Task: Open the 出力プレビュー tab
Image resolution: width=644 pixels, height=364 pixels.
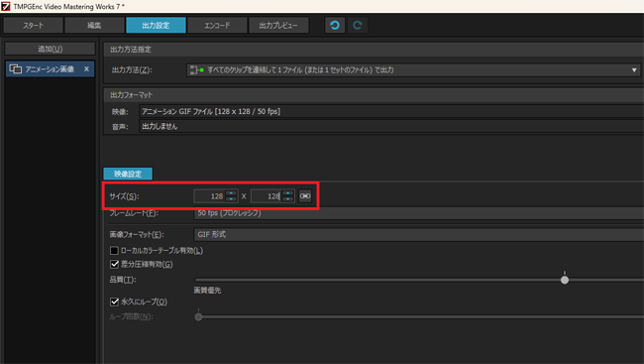Action: pos(278,25)
